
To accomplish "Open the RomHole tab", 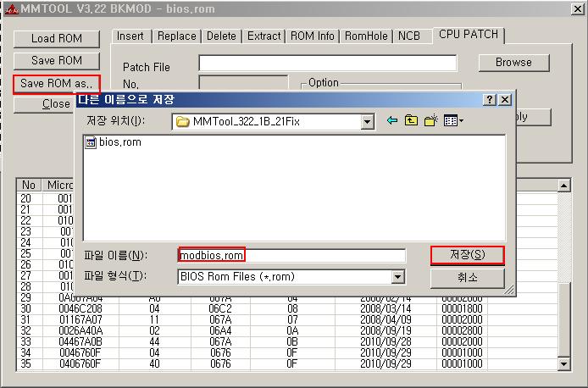I will [x=366, y=36].
